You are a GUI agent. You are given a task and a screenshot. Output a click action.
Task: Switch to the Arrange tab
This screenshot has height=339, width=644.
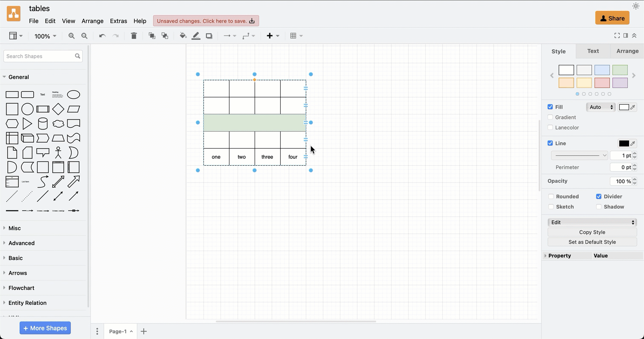[x=627, y=51]
